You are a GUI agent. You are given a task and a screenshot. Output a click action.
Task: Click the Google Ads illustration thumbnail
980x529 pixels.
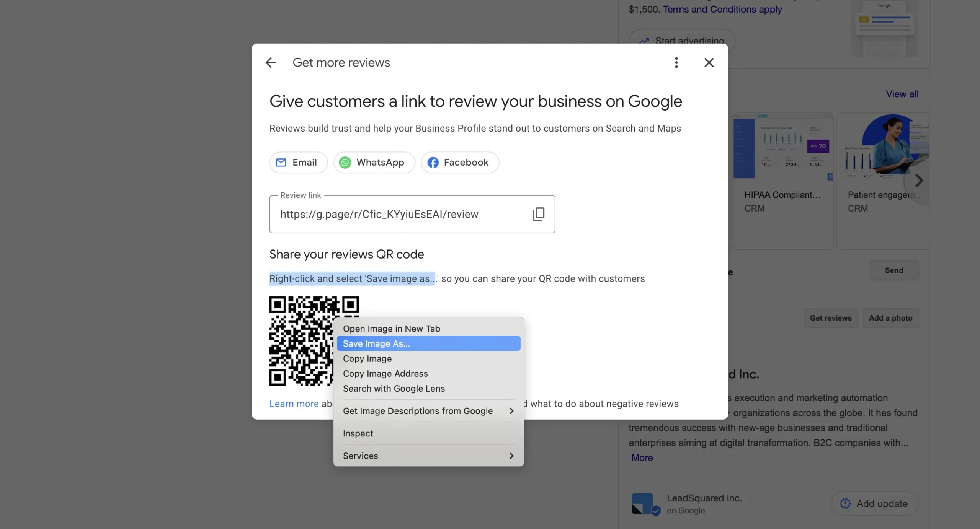point(885,28)
